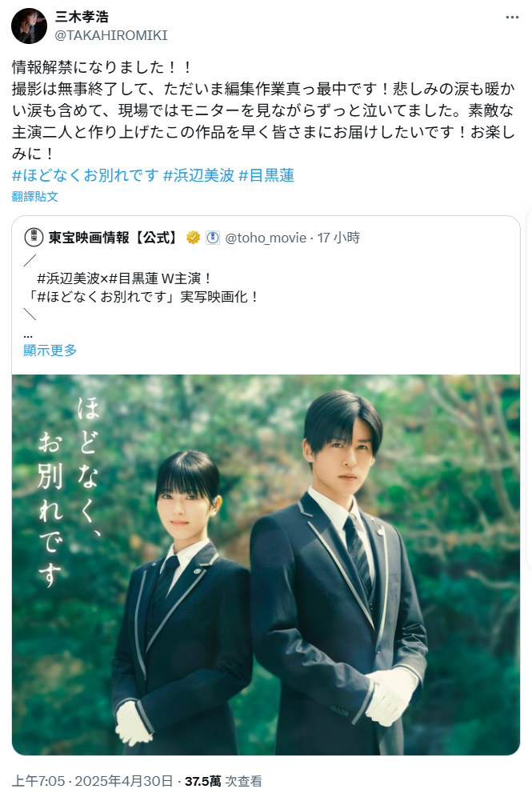Open the #目黒蓮 hashtag in main tweet
Screen dimensions: 532x797
coord(266,175)
